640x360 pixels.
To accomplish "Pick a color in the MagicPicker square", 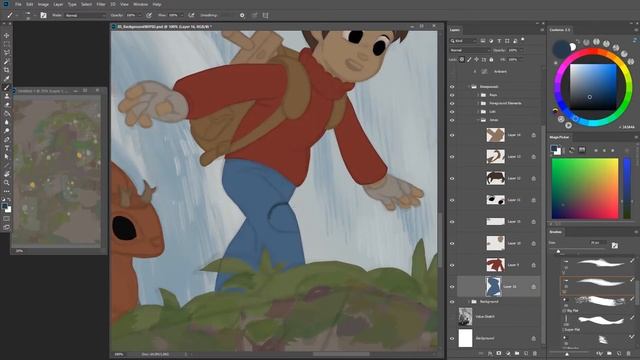I will 585,189.
